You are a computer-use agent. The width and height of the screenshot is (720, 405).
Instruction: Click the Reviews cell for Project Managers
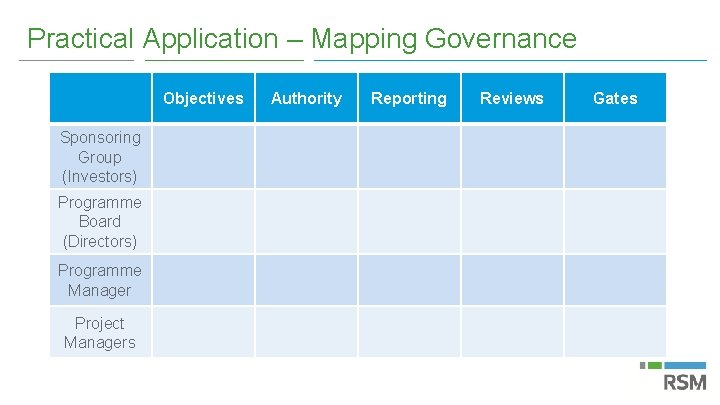point(512,332)
